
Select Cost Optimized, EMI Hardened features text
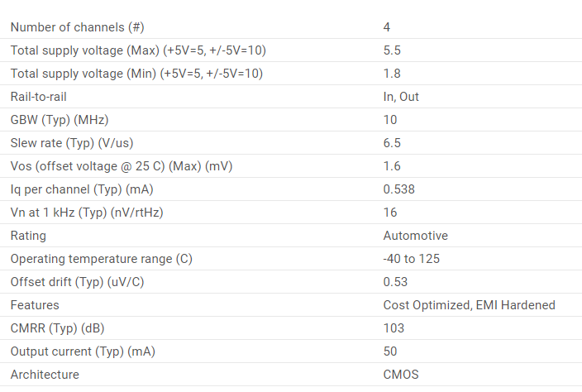(x=470, y=305)
